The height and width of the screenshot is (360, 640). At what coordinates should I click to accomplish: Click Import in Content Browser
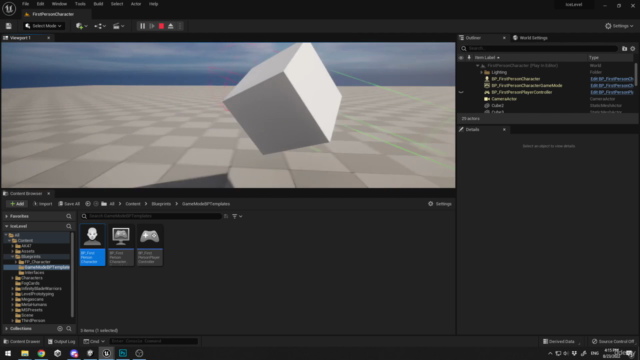point(43,204)
